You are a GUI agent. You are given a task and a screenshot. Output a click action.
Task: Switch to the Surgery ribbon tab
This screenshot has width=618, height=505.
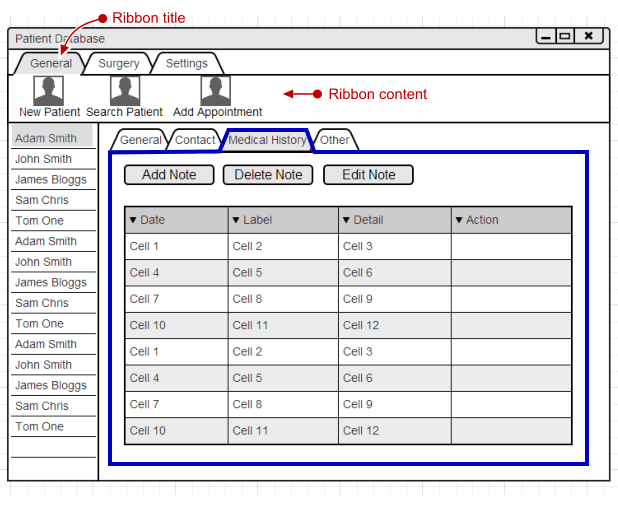coord(119,63)
